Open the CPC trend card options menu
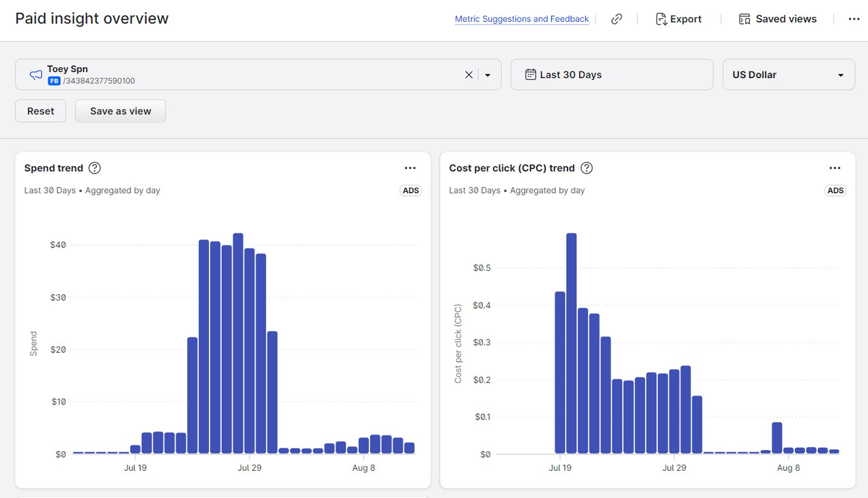Screen dimensions: 868x498 tap(835, 168)
